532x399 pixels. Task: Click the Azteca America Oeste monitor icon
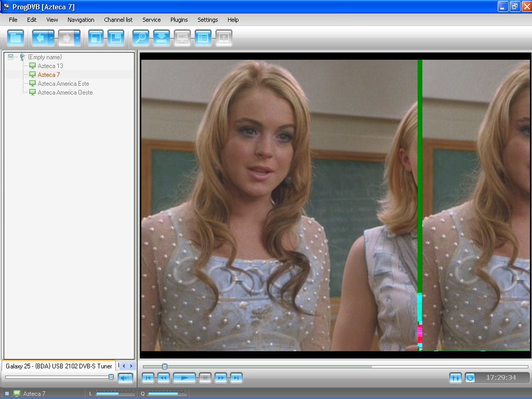coord(33,92)
